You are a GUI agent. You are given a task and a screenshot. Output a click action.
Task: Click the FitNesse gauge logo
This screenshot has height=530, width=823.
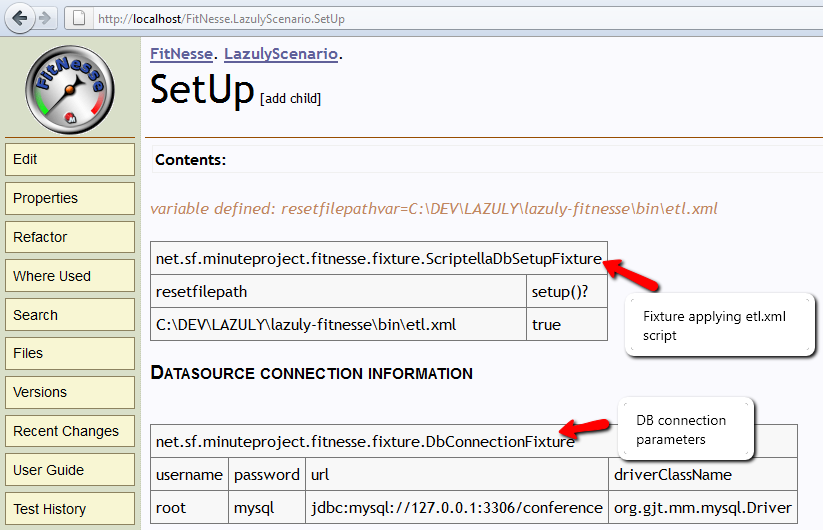click(70, 89)
